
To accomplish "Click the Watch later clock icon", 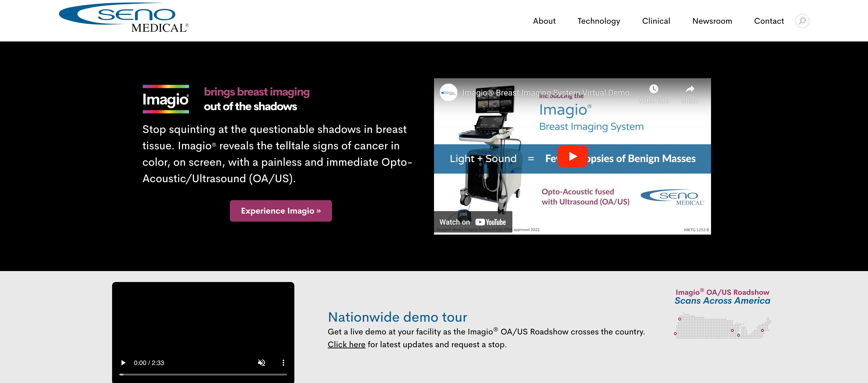I will (653, 89).
